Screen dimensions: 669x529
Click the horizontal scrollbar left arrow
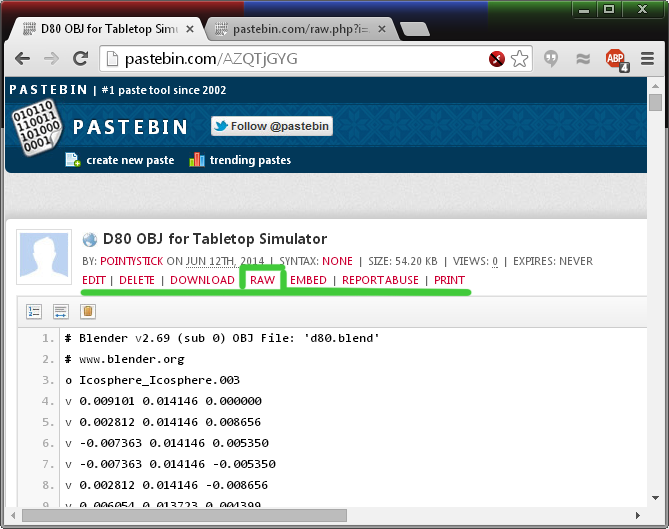pos(13,515)
